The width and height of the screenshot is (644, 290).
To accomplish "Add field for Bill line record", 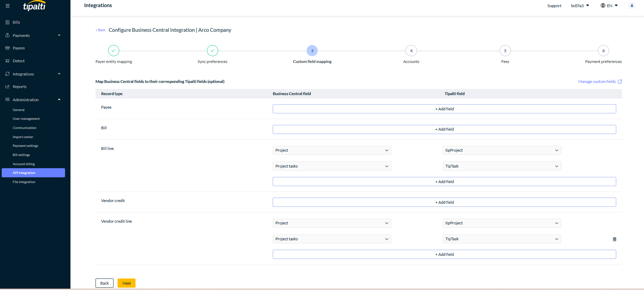I will 444,182.
